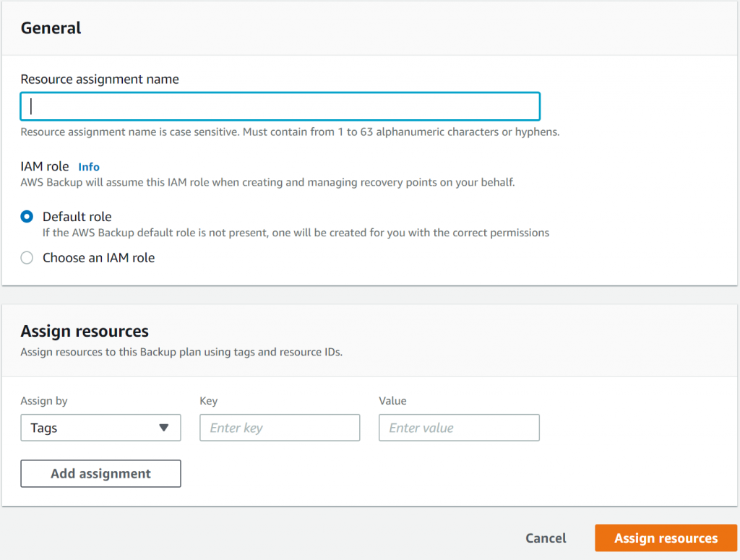The height and width of the screenshot is (560, 740).
Task: Click the Enter value input field
Action: pos(459,428)
